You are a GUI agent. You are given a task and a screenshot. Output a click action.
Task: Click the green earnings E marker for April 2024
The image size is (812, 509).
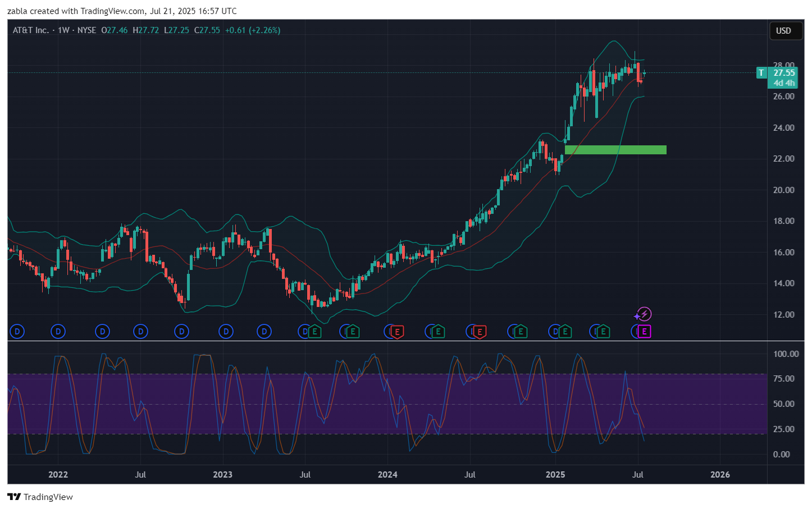(438, 332)
